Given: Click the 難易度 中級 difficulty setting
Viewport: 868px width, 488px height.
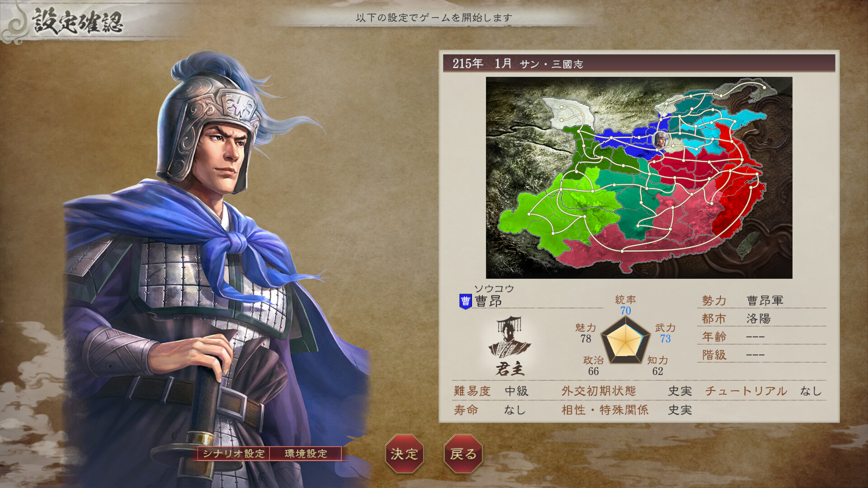Looking at the screenshot, I should [491, 391].
